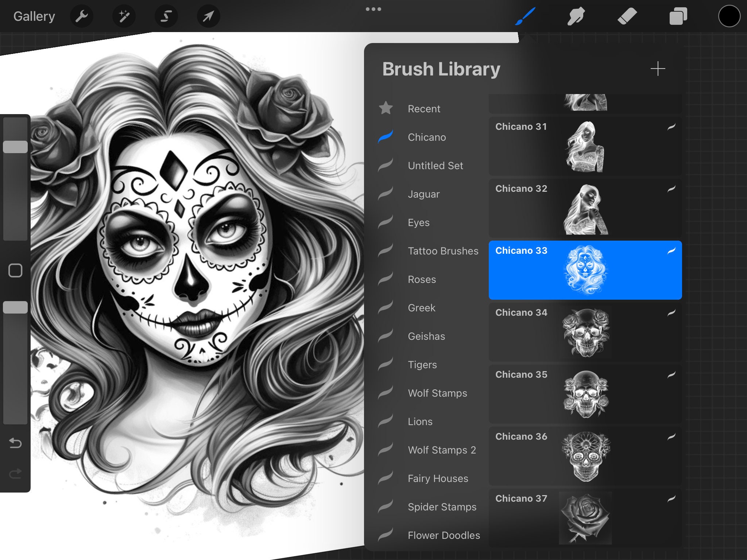This screenshot has width=747, height=560.
Task: Tap the stroke marker on Chicano 37 row
Action: coord(671,499)
